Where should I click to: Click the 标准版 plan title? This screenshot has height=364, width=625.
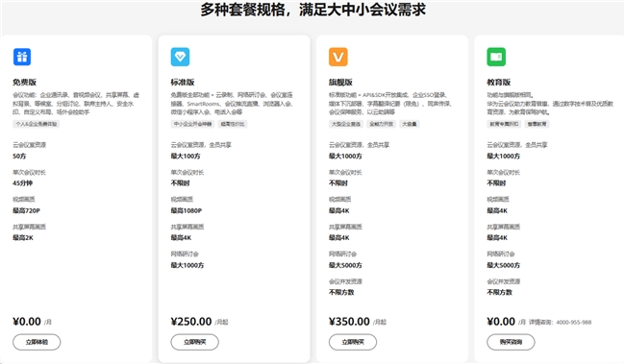183,82
